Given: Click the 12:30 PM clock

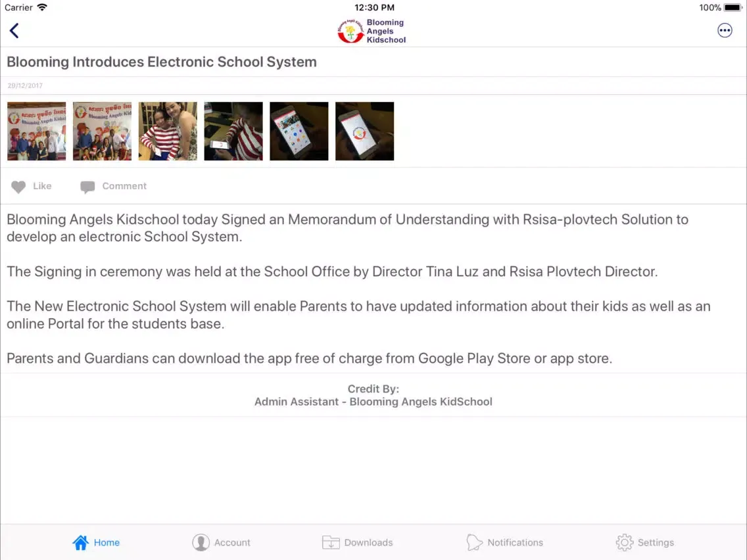Looking at the screenshot, I should coord(374,8).
